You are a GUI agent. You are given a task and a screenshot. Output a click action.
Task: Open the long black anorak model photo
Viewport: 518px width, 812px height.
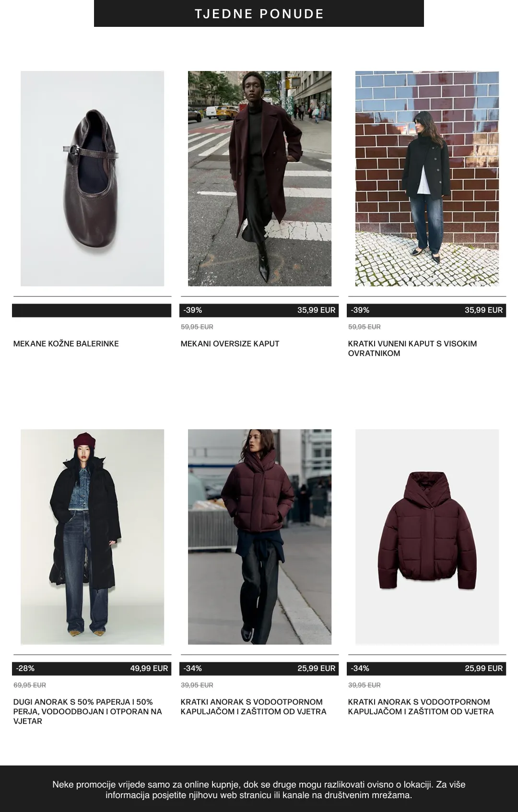pyautogui.click(x=92, y=537)
